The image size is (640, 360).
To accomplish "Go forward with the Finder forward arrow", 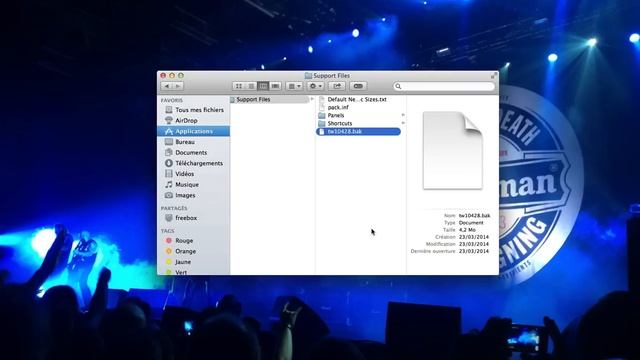I will pyautogui.click(x=178, y=86).
